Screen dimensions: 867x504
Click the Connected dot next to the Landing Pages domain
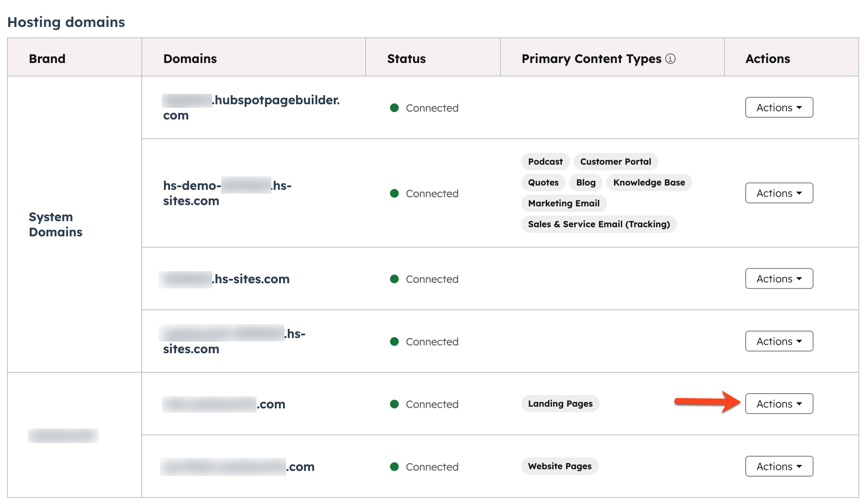click(395, 404)
